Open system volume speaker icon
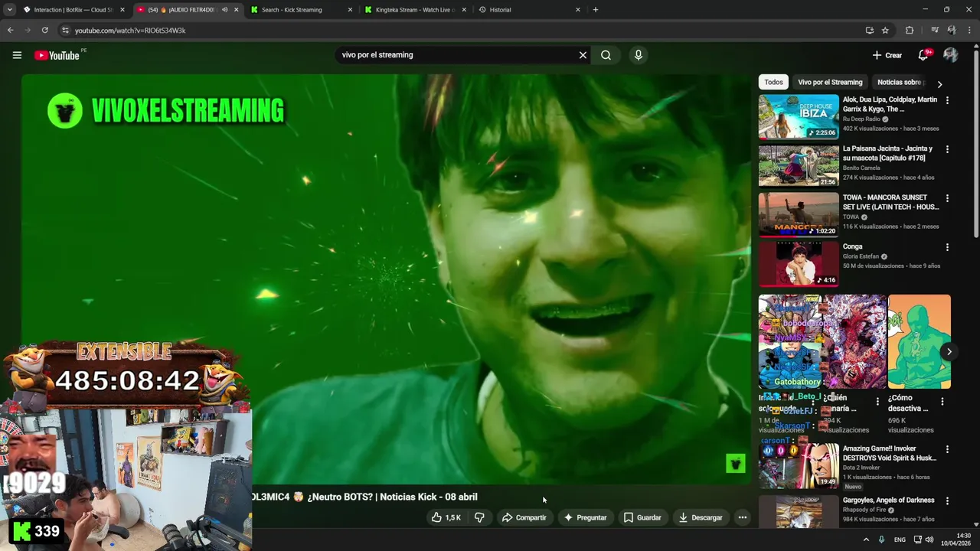 click(x=929, y=540)
